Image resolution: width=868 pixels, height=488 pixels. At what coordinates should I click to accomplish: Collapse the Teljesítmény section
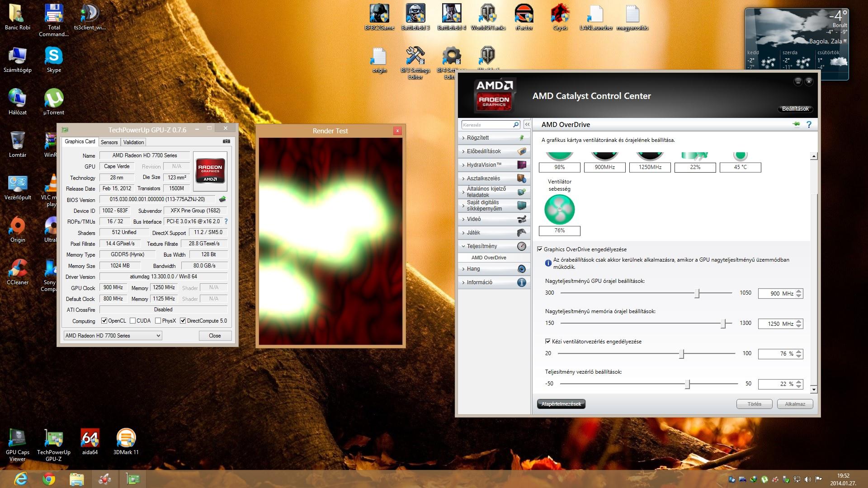[x=494, y=246]
